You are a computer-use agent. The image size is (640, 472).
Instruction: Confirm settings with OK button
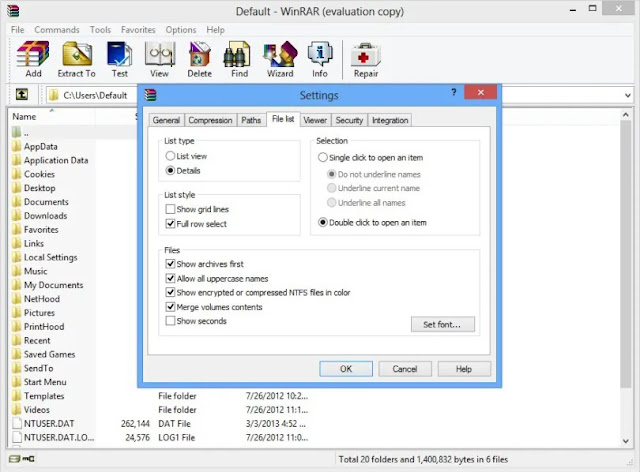pyautogui.click(x=346, y=369)
